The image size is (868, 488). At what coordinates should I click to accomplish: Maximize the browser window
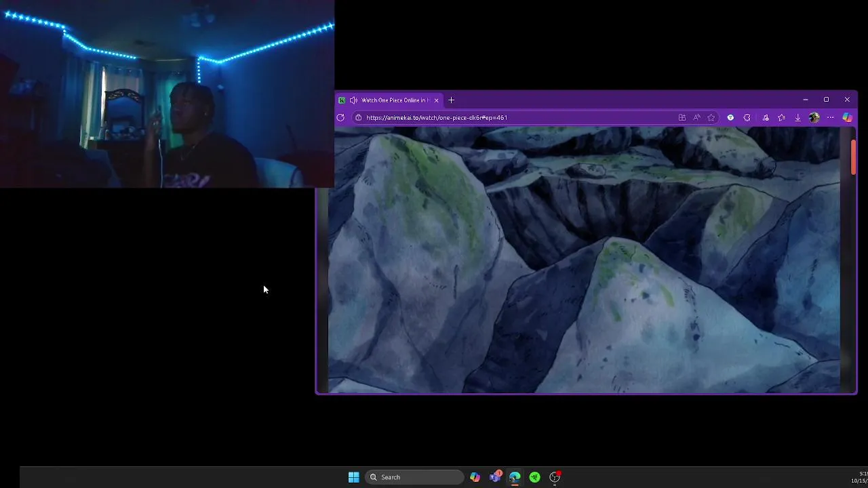pos(826,100)
